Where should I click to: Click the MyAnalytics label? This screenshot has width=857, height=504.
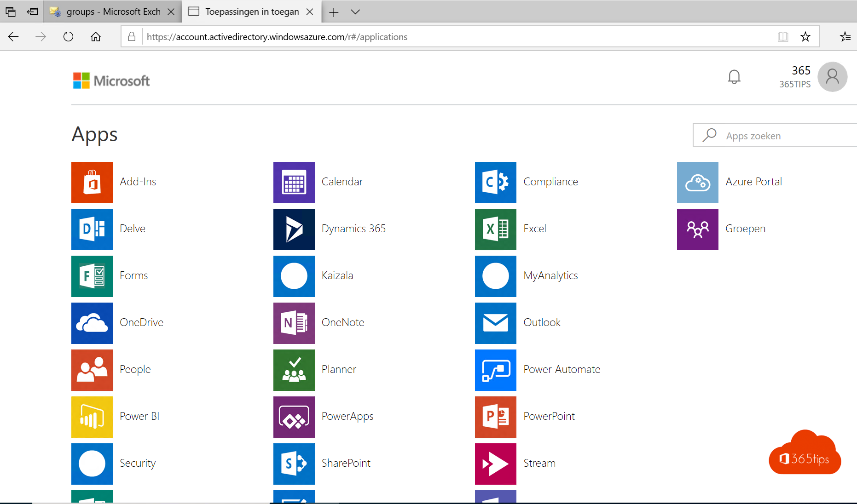(x=551, y=275)
